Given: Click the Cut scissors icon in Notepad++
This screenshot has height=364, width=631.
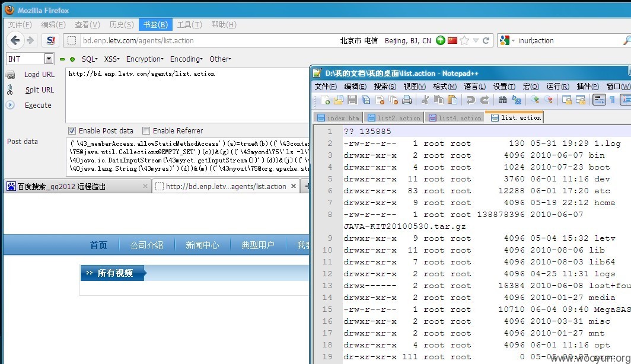Looking at the screenshot, I should (x=425, y=100).
